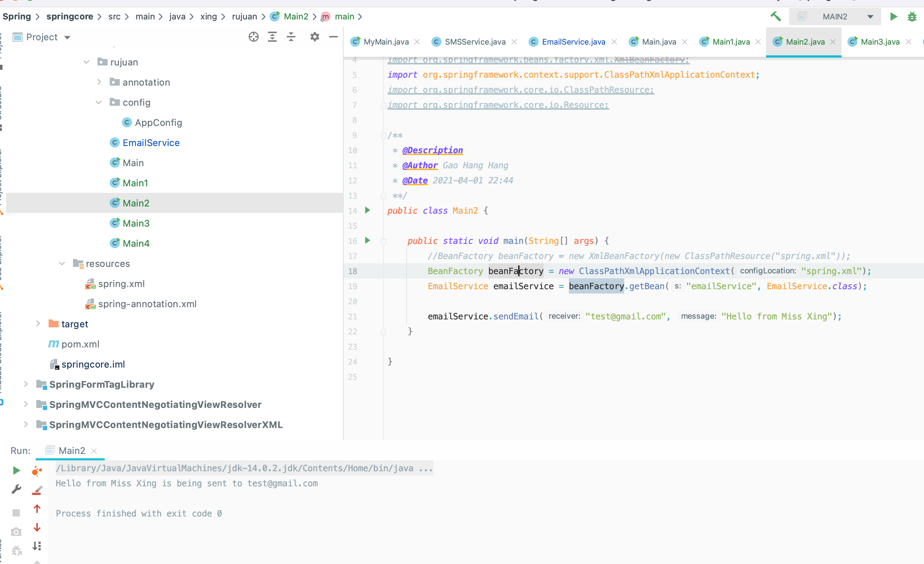Click the @Description Javadoc tag link

(432, 150)
